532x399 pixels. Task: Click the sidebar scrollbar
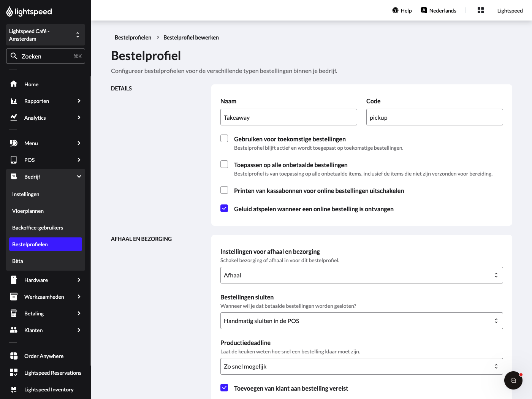point(90,220)
